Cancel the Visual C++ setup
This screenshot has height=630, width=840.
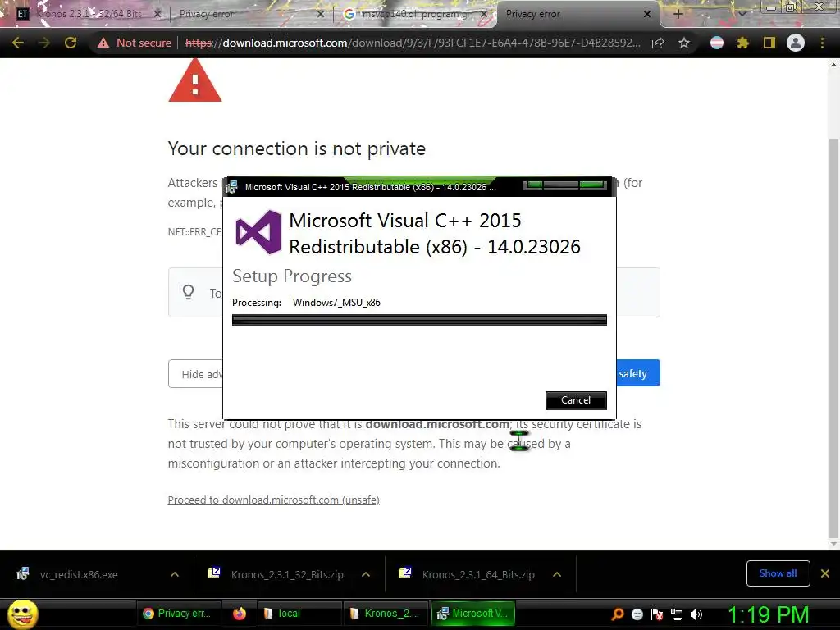tap(576, 400)
